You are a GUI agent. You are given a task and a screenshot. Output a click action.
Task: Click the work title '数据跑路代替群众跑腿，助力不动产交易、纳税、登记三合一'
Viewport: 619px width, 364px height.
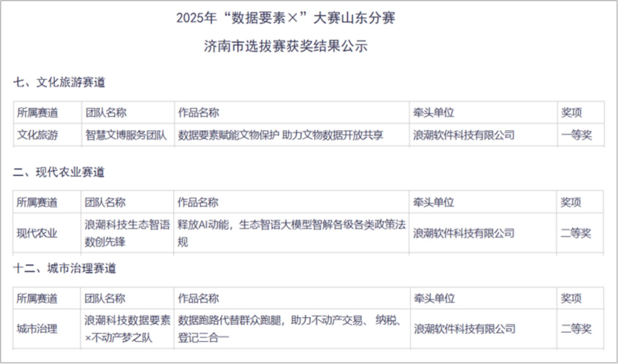pyautogui.click(x=289, y=329)
